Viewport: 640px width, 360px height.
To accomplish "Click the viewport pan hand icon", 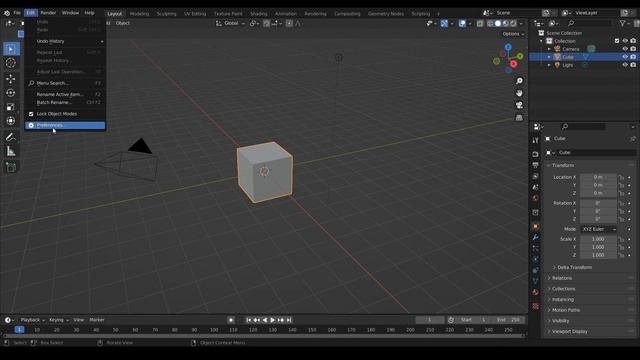I will (x=519, y=93).
